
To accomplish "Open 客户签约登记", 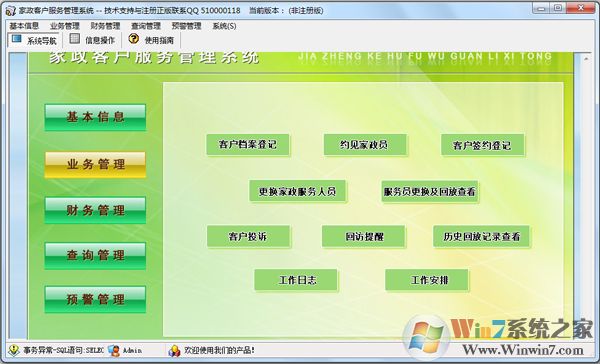I will click(x=482, y=145).
